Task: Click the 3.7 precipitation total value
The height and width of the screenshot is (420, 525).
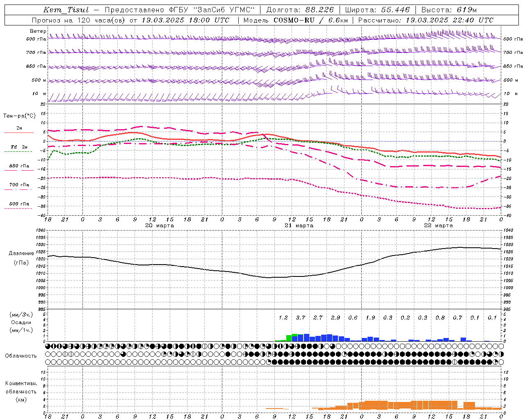Action: pos(301,317)
